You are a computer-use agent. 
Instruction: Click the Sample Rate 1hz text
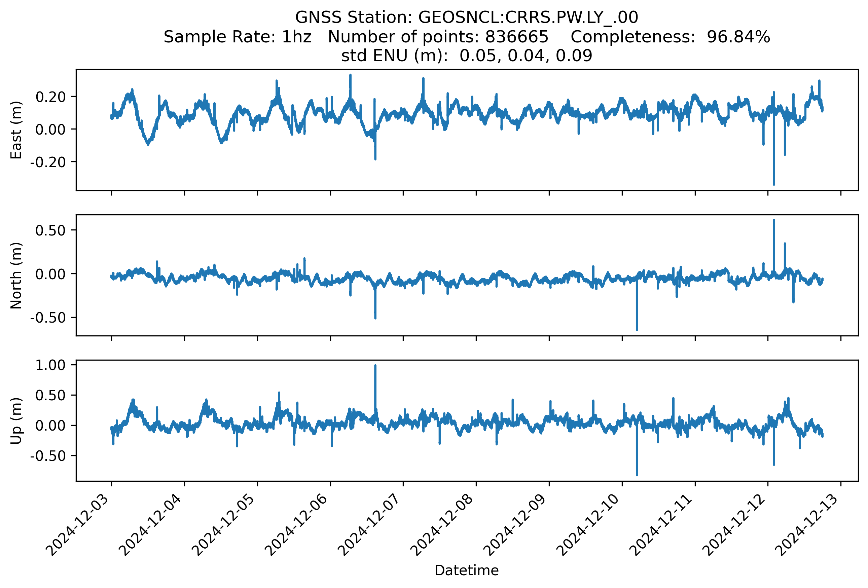coord(238,37)
